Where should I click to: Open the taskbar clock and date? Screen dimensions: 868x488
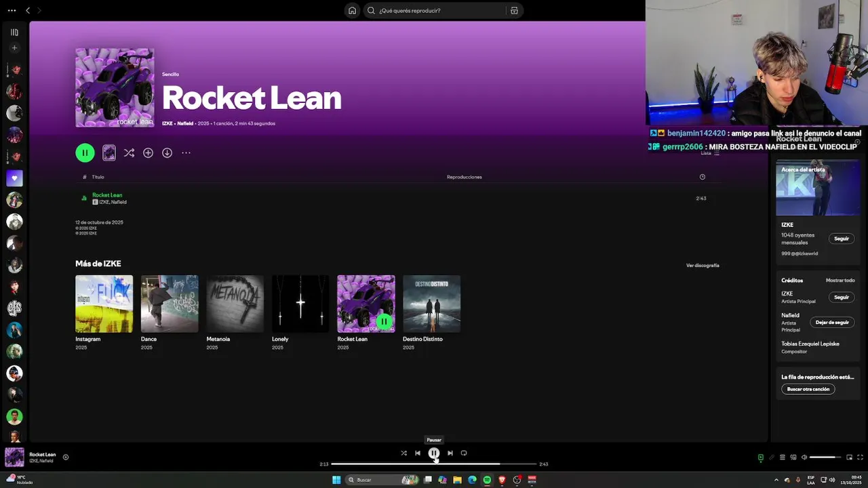coord(851,480)
